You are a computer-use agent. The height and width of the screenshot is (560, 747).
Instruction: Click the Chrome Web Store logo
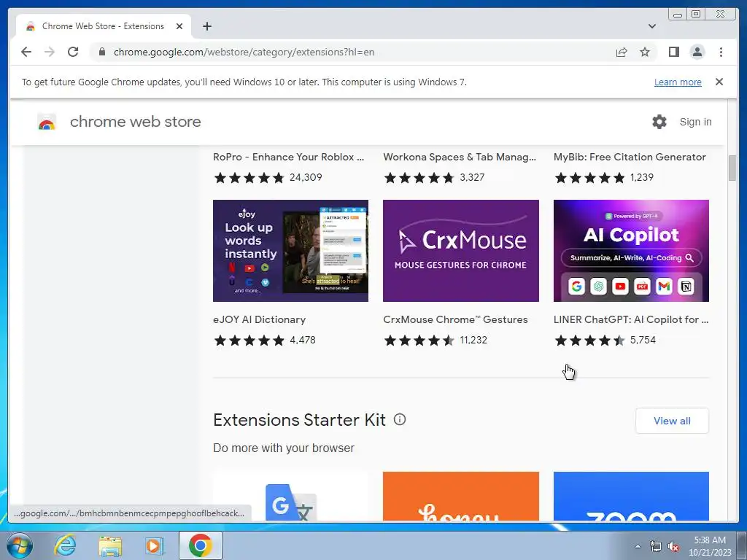coord(47,122)
